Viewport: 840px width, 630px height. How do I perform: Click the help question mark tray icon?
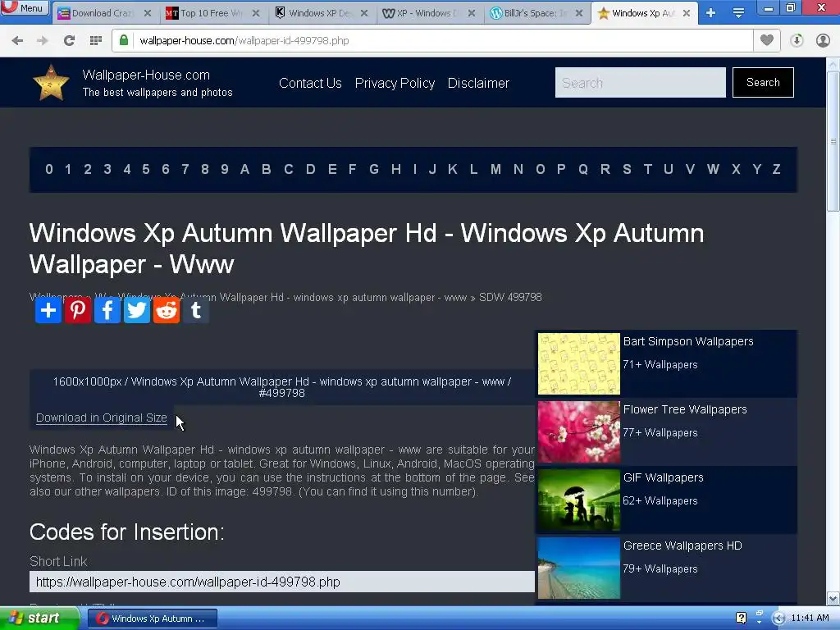742,619
